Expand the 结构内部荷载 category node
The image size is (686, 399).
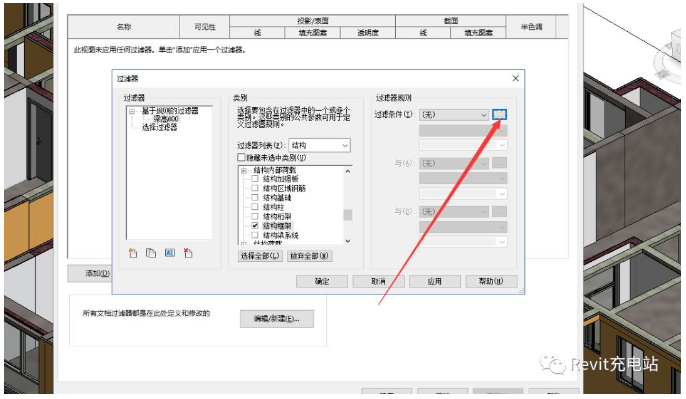[244, 171]
